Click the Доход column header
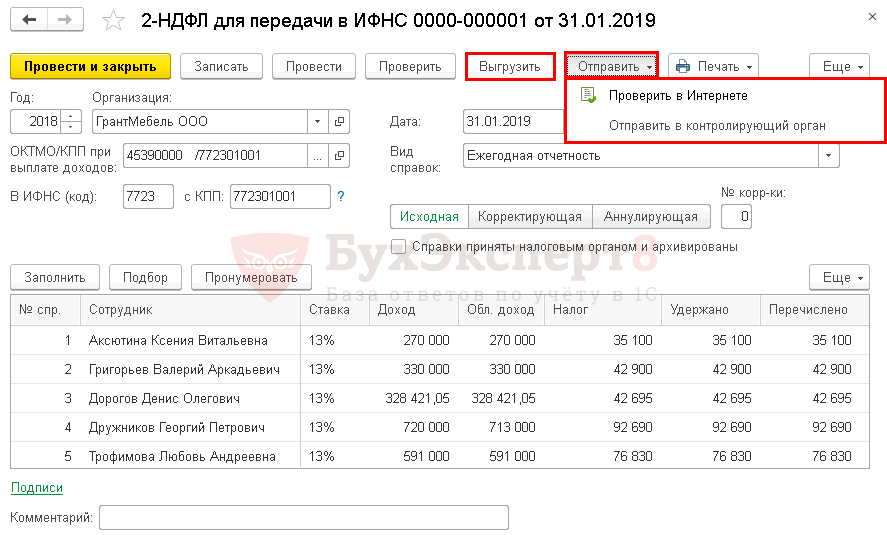This screenshot has height=535, width=887. [414, 310]
